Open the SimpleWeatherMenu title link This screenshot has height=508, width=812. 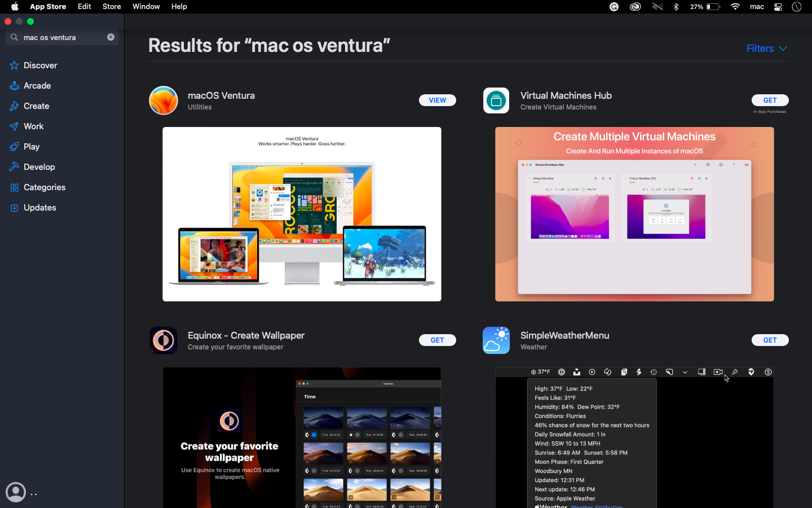[x=564, y=335]
